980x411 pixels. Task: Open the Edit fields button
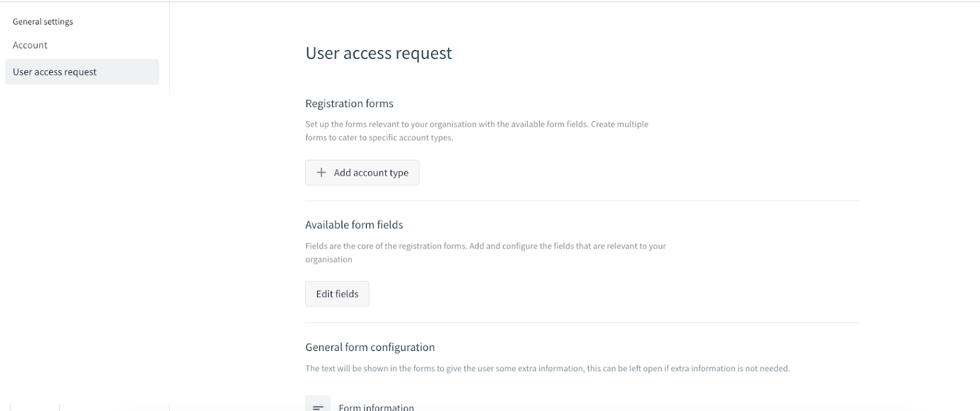point(337,294)
